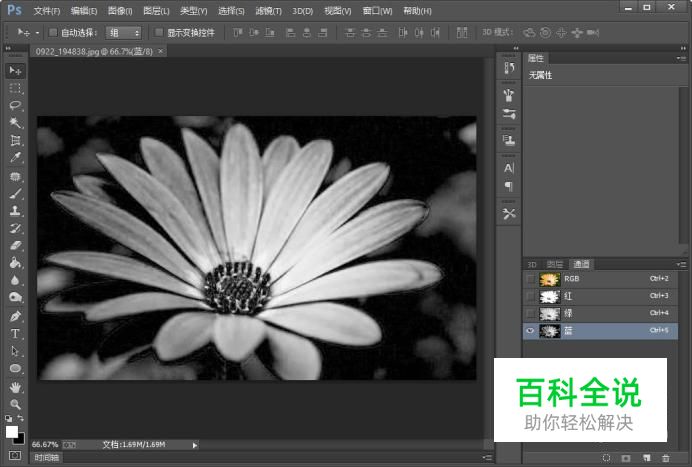
Task: Open the History panel icon
Action: click(x=508, y=68)
